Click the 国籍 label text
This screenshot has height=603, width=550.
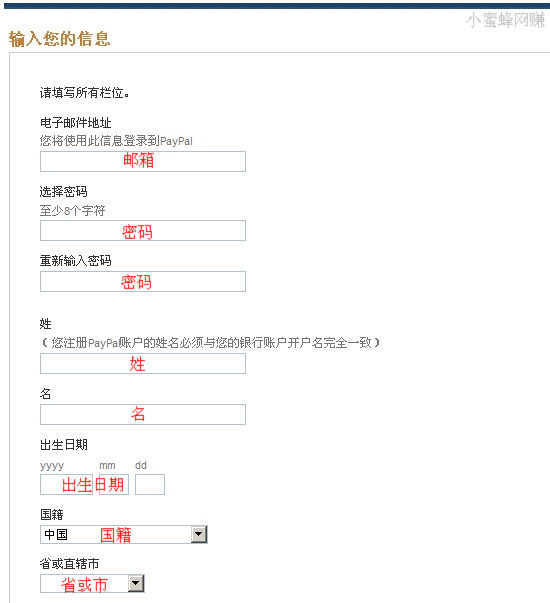click(x=52, y=514)
